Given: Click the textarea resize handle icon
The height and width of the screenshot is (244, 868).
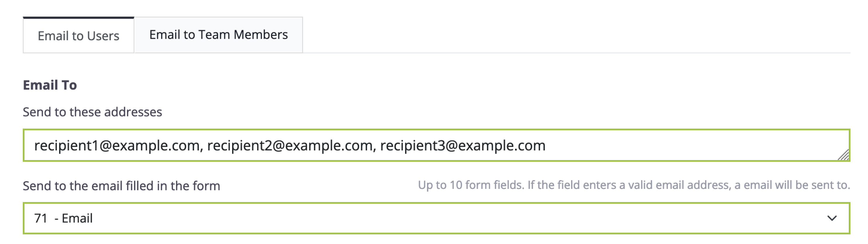Looking at the screenshot, I should 843,155.
